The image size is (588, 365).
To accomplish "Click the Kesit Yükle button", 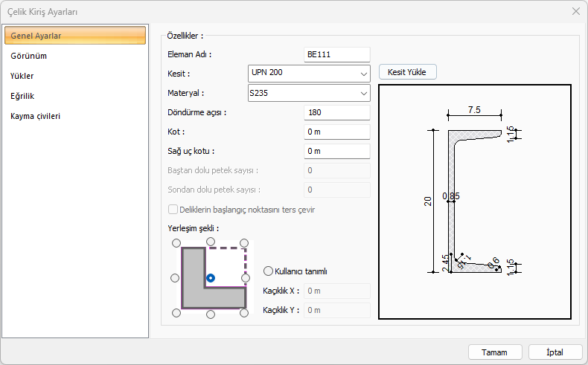I will click(407, 72).
